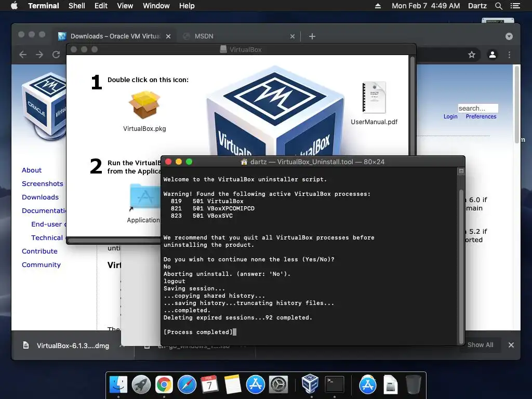Click the Apple logo menu

click(x=14, y=6)
